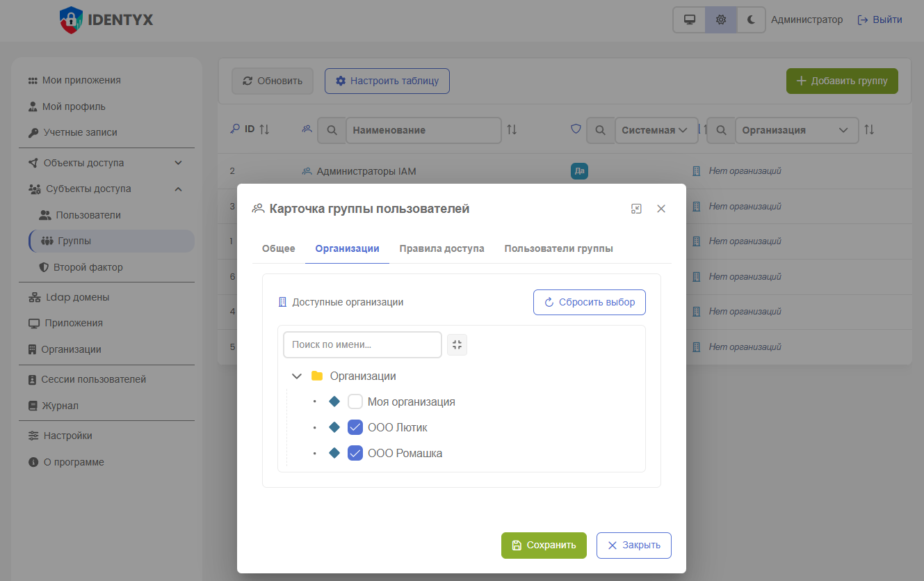
Task: Click the dialog fullscreen toggle icon
Action: tap(636, 209)
